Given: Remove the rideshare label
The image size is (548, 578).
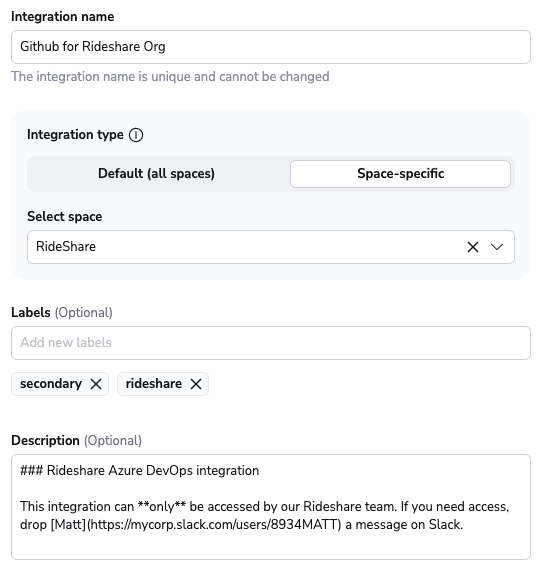Looking at the screenshot, I should [196, 384].
